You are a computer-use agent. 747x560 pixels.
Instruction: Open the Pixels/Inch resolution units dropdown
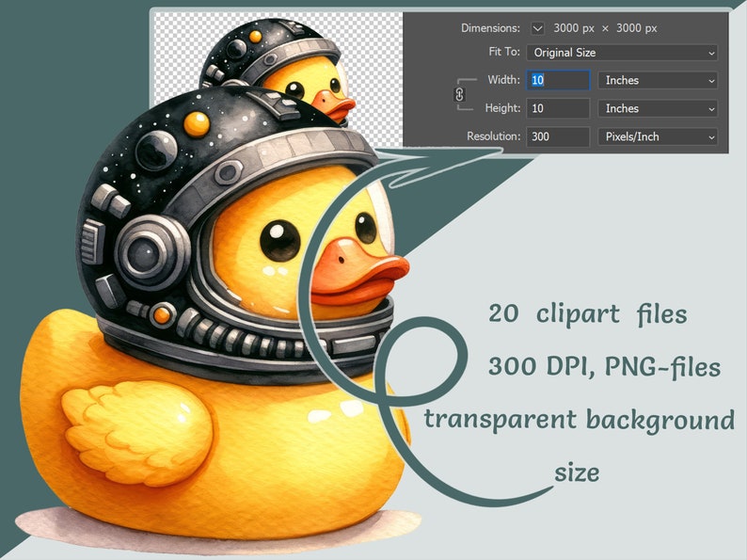click(658, 136)
